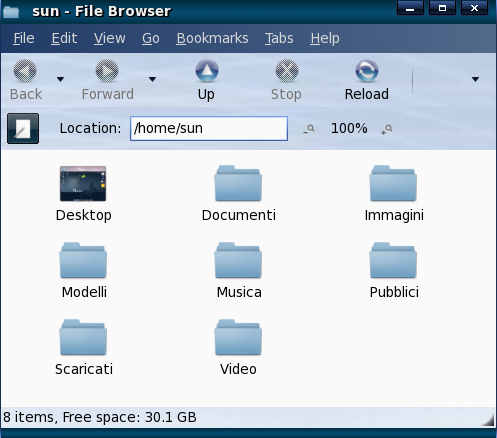Zoom in with the plus magnifier icon

[x=387, y=129]
